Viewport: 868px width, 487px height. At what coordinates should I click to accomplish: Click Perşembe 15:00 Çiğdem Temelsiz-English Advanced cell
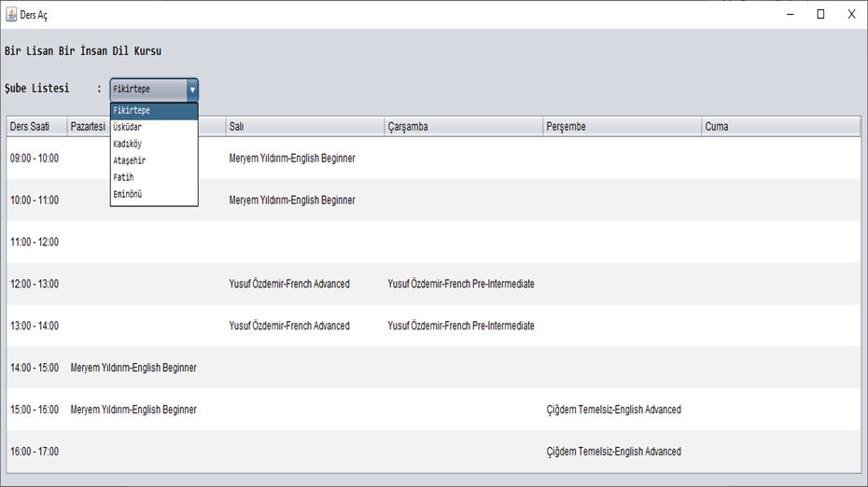[x=623, y=410]
